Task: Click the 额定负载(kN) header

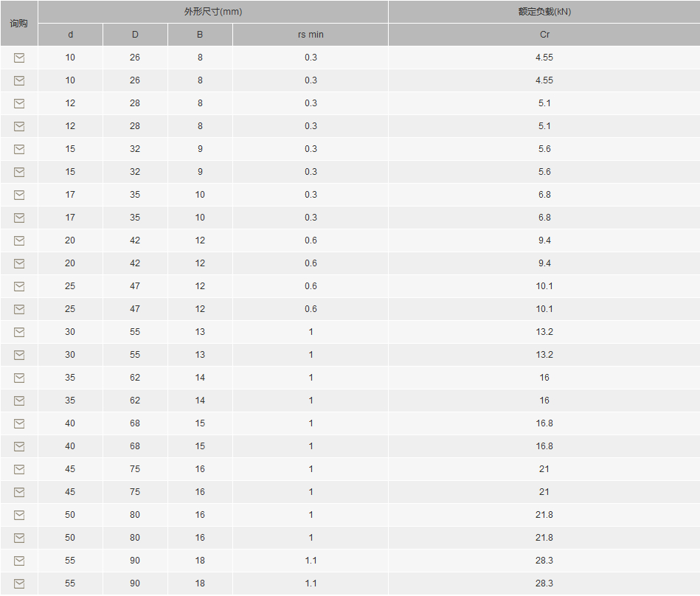Action: tap(544, 12)
